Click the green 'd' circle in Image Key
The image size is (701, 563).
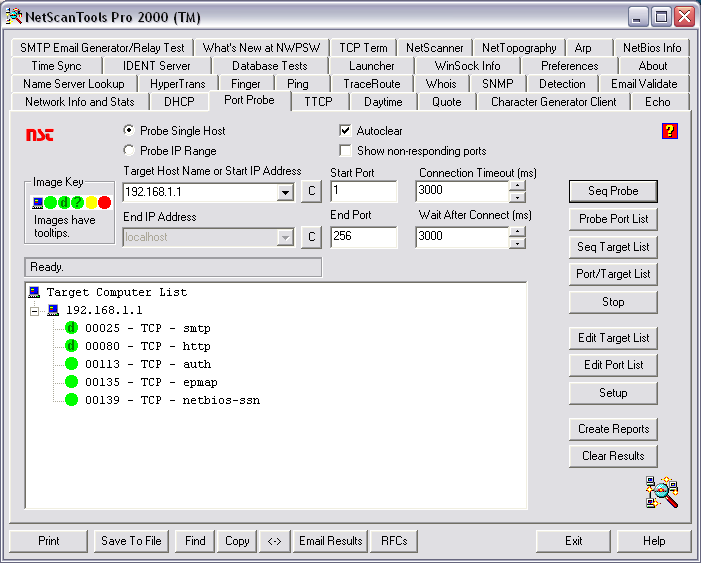tap(64, 203)
